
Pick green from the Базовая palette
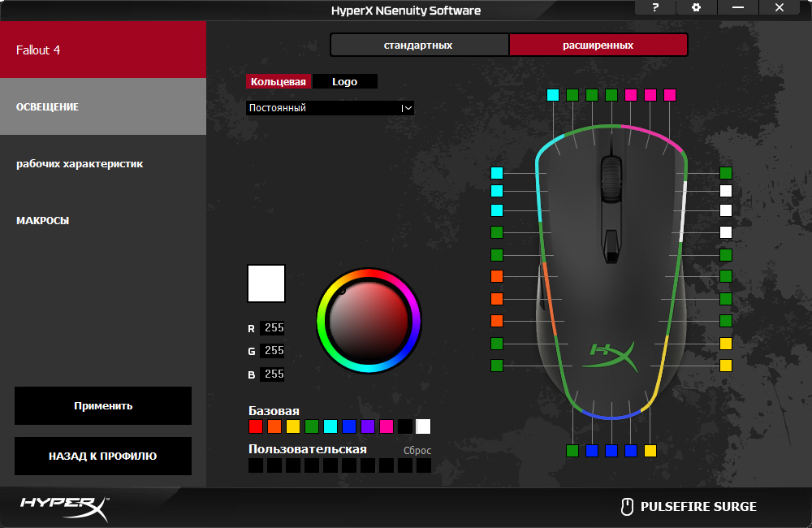[312, 426]
